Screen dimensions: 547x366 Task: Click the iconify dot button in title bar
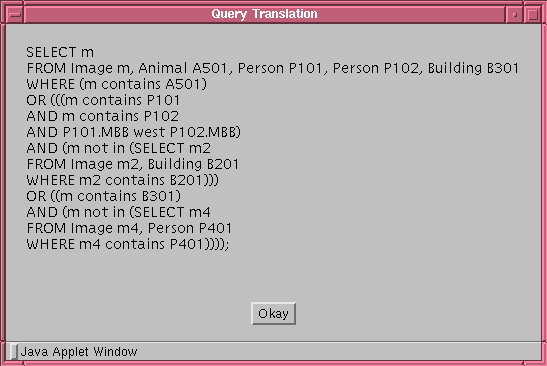pyautogui.click(x=515, y=14)
